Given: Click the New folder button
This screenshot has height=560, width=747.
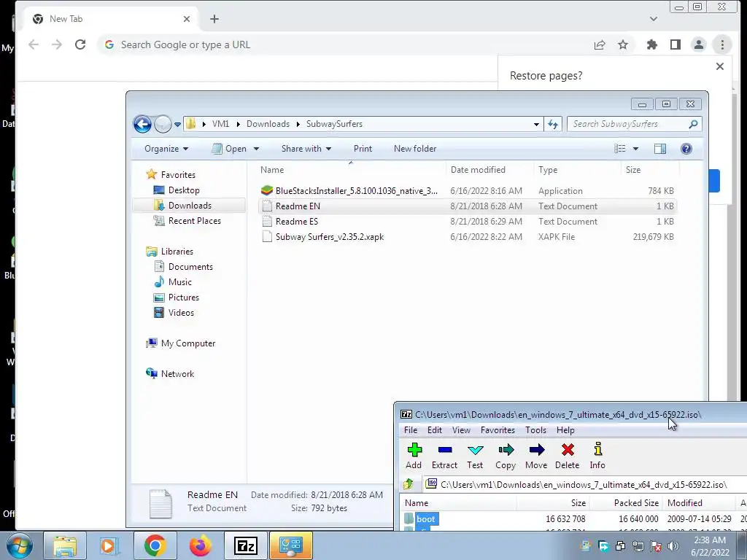Looking at the screenshot, I should pos(415,149).
